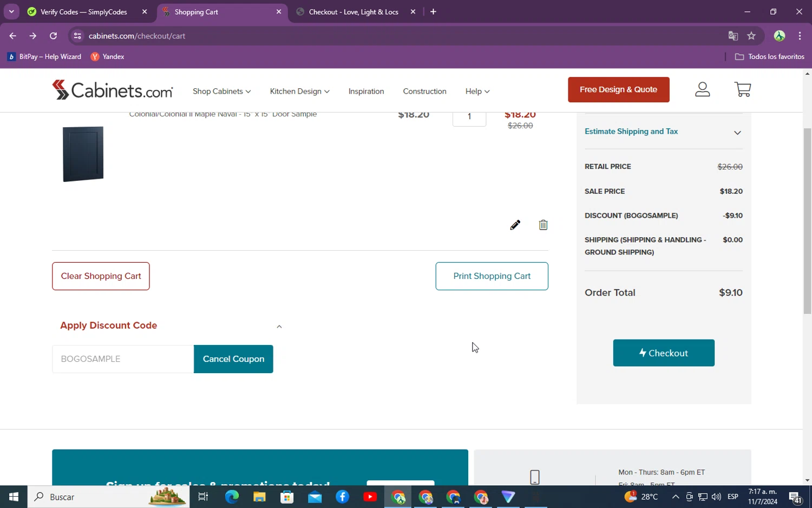Open the Yandex bookmark

(107, 56)
